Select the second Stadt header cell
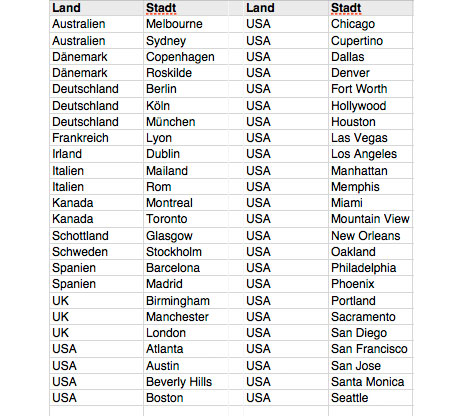This screenshot has width=464, height=416. click(370, 8)
